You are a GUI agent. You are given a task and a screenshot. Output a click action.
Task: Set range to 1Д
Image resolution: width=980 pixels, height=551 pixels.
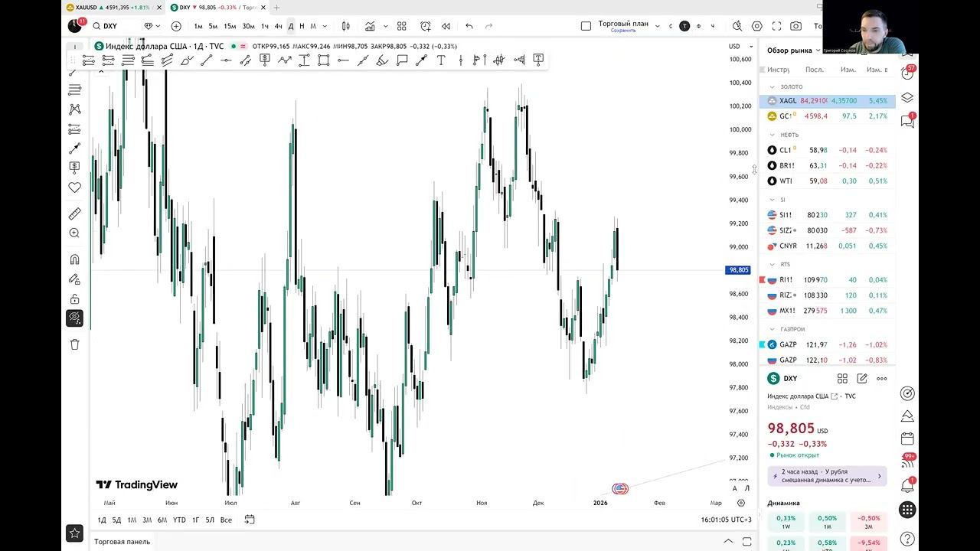pyautogui.click(x=102, y=520)
